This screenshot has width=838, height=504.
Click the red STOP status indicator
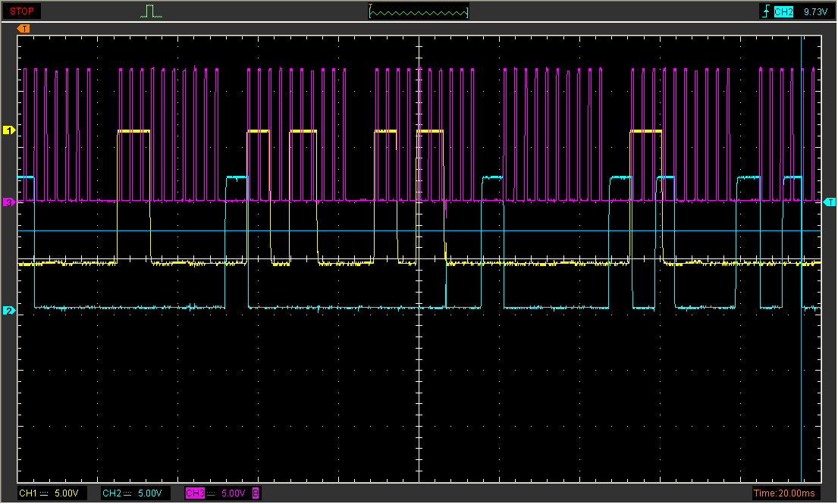(x=21, y=11)
